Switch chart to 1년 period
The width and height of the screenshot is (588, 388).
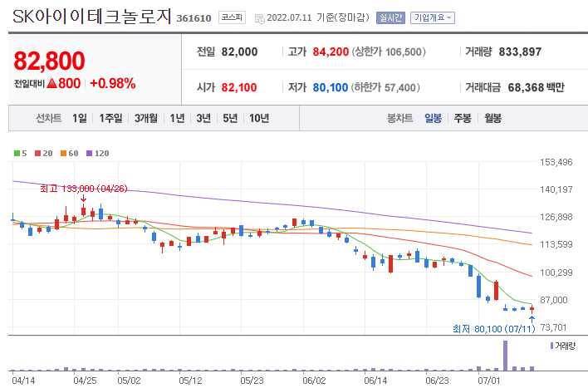click(x=177, y=118)
